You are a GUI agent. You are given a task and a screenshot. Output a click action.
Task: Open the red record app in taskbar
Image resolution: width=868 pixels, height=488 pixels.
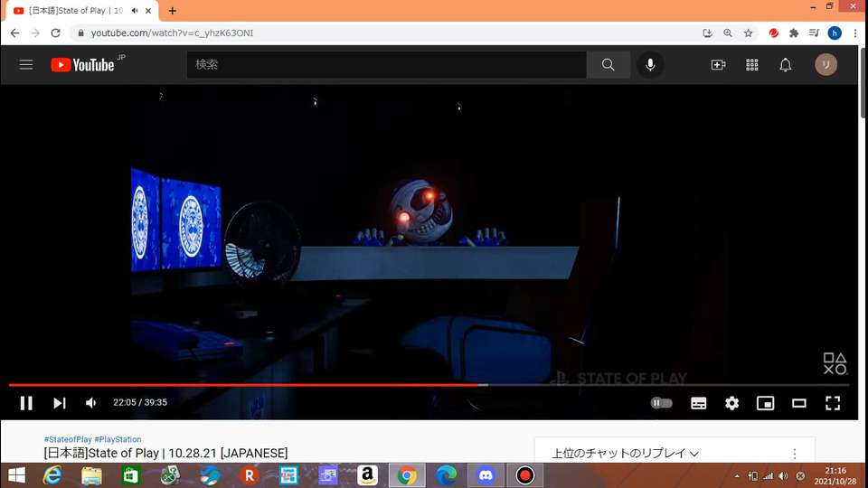(x=524, y=475)
